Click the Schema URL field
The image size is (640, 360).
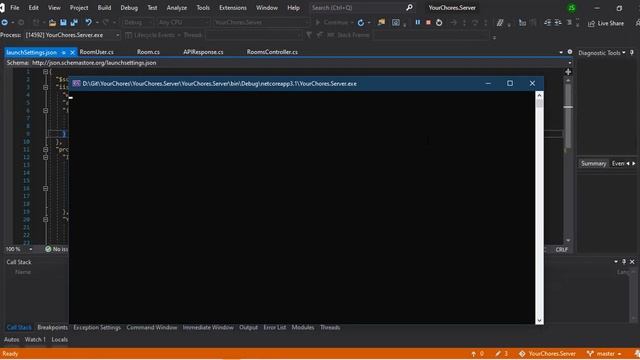pos(300,63)
